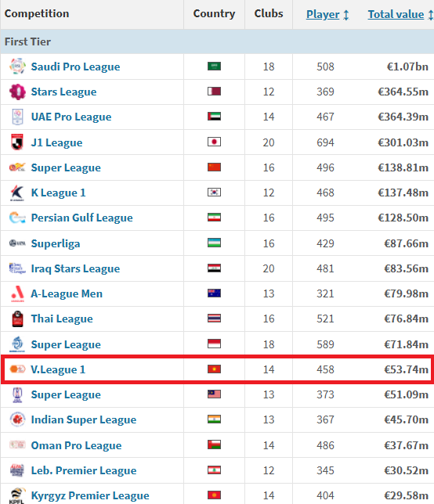Click the Stars League crest icon

coord(17,92)
